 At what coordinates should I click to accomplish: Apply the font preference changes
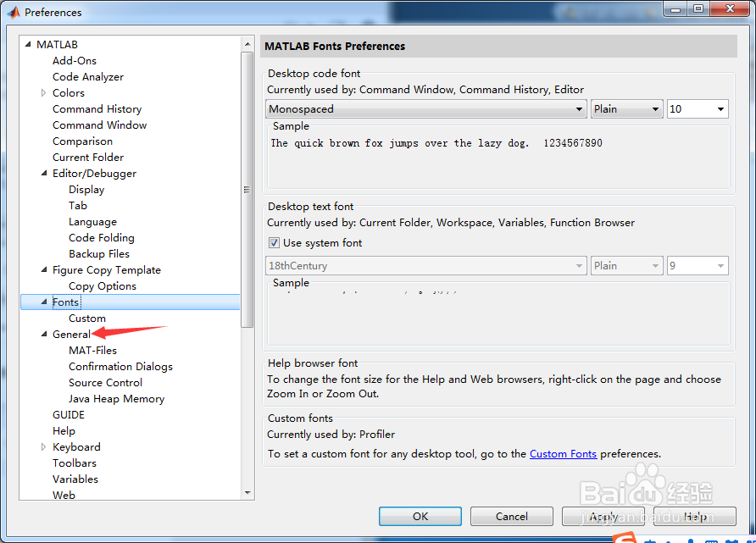pyautogui.click(x=603, y=516)
